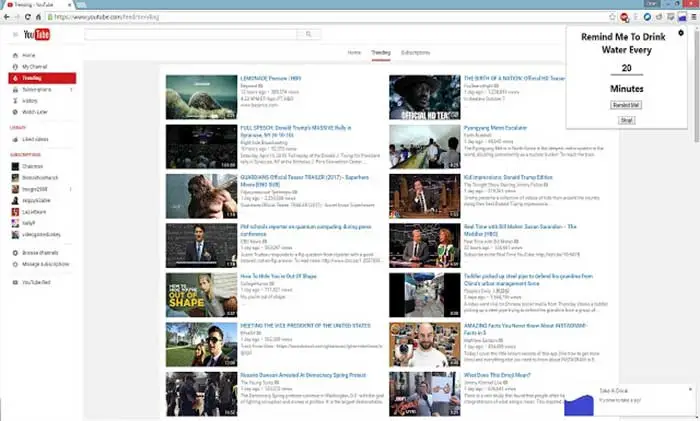
Task: Click the YouTube Red sidebar icon
Action: pos(15,282)
